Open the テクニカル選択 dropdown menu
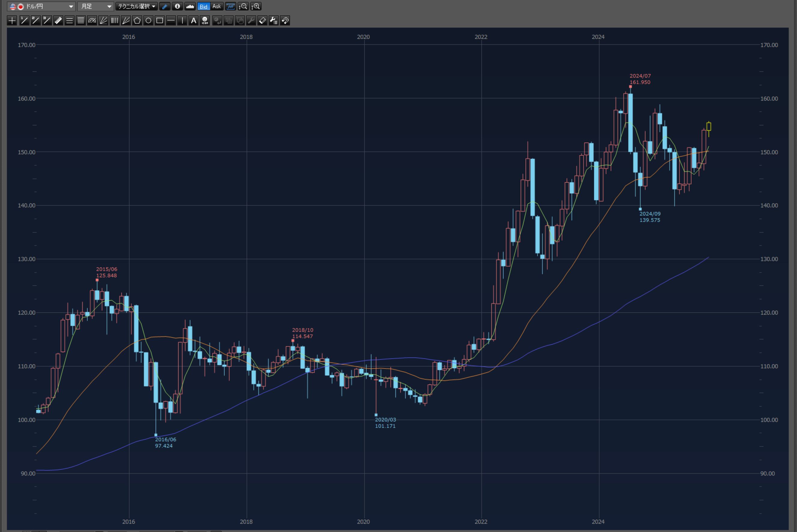Viewport: 797px width, 532px height. 136,6
